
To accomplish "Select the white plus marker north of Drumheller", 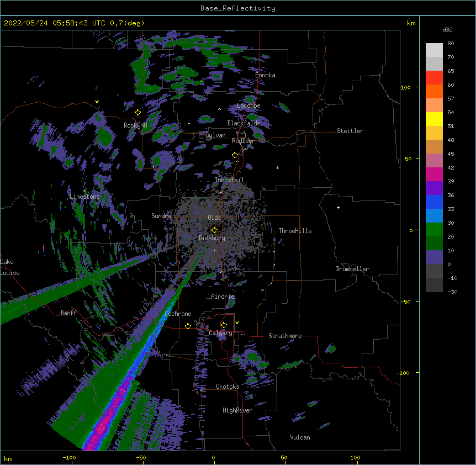I will 338,207.
